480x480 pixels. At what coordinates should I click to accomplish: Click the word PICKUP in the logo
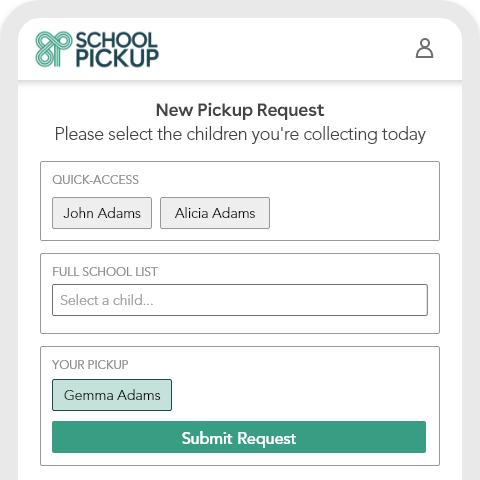[x=117, y=58]
